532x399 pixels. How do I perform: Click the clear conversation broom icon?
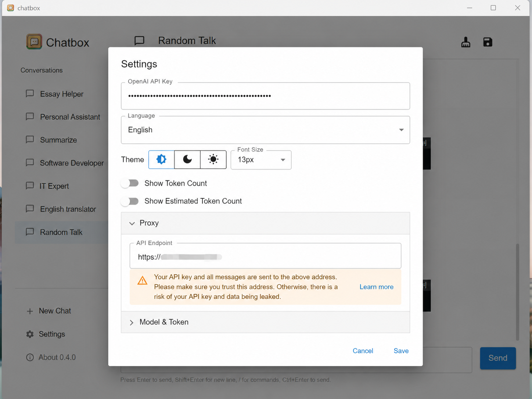point(465,42)
